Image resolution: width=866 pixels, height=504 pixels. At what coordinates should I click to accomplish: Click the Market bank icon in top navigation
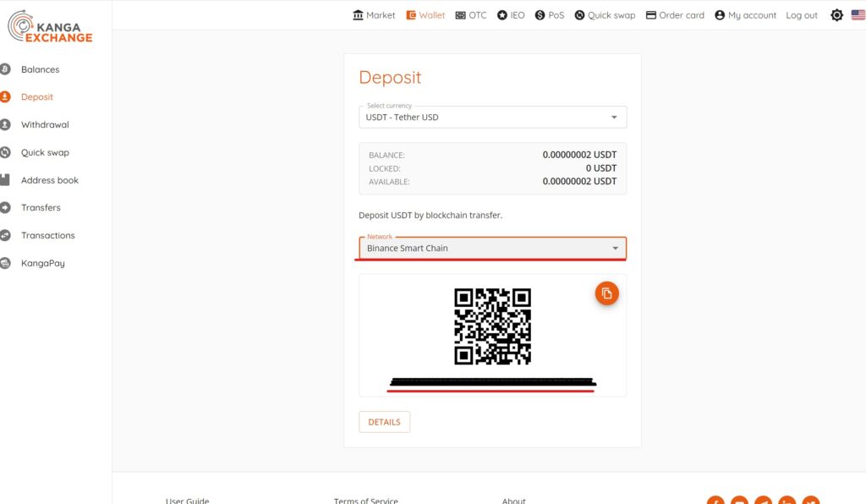coord(358,15)
